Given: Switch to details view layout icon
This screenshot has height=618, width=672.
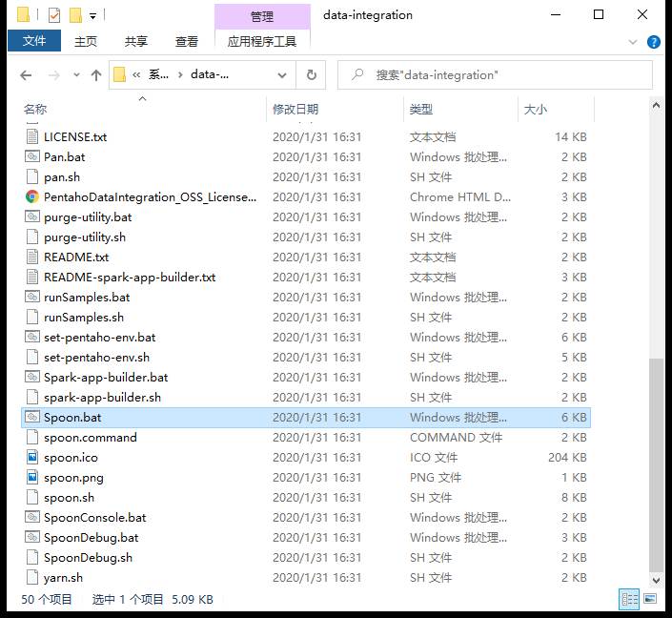Looking at the screenshot, I should tap(629, 599).
